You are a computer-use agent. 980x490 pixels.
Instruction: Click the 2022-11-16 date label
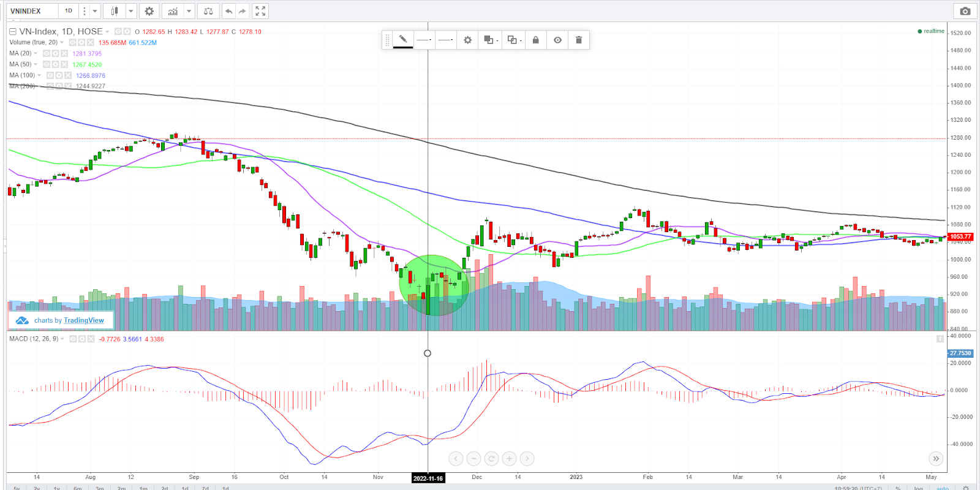pos(428,478)
